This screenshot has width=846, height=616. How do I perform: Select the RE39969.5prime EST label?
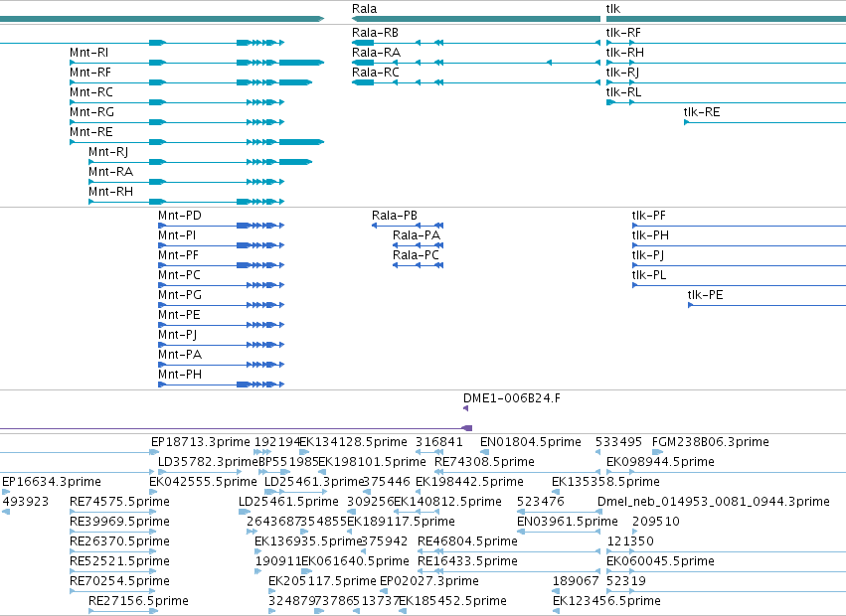coord(119,522)
